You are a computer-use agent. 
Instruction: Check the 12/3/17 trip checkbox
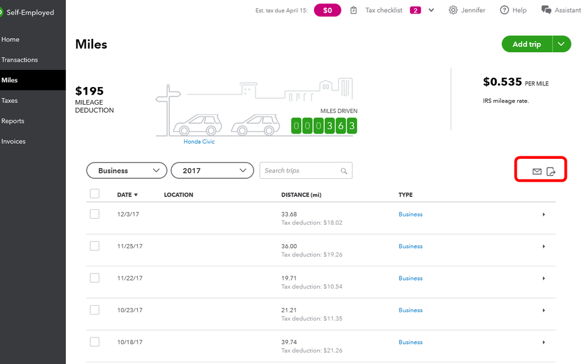pyautogui.click(x=95, y=214)
